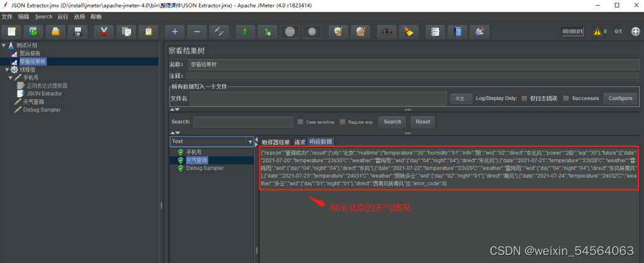
Task: Switch to the 请求 tab
Action: pyautogui.click(x=300, y=142)
